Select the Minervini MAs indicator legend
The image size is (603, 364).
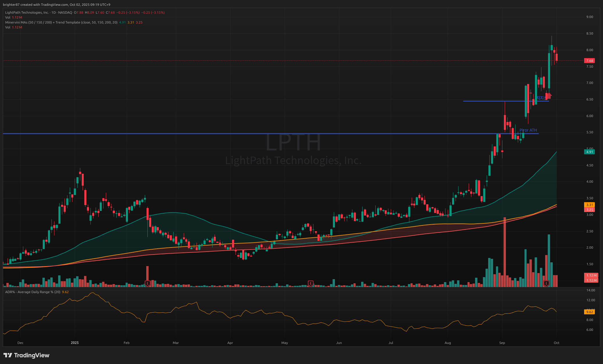[x=61, y=22]
